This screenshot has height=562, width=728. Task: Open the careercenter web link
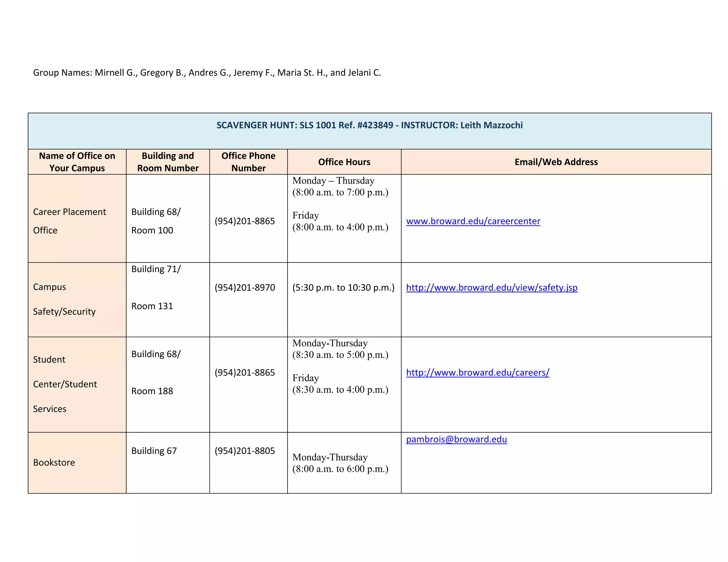click(473, 221)
